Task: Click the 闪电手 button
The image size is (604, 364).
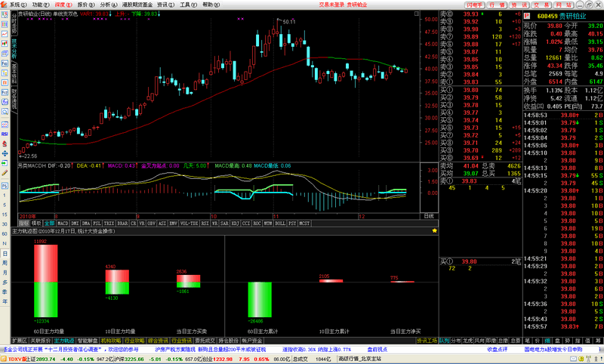Action: pos(475,5)
